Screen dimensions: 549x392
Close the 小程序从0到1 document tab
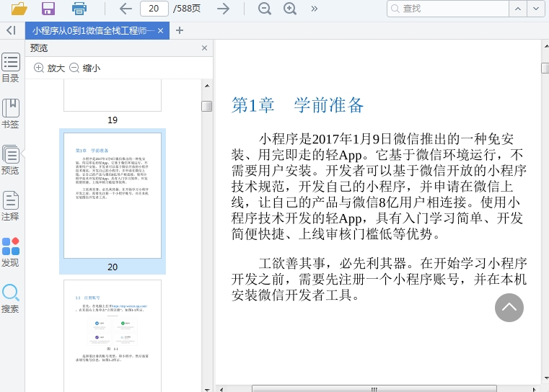pyautogui.click(x=160, y=31)
